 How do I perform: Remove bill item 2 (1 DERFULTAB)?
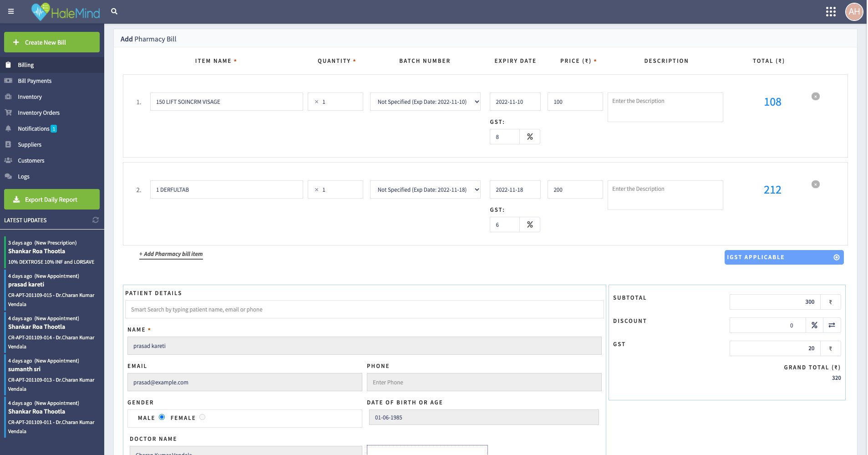coord(816,184)
